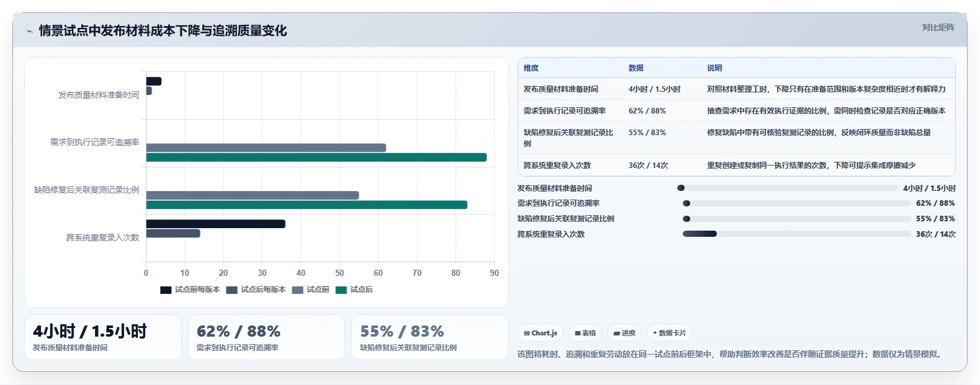Image resolution: width=980 pixels, height=385 pixels.
Task: Toggle the 试点前每版本 legend swatch
Action: click(166, 290)
